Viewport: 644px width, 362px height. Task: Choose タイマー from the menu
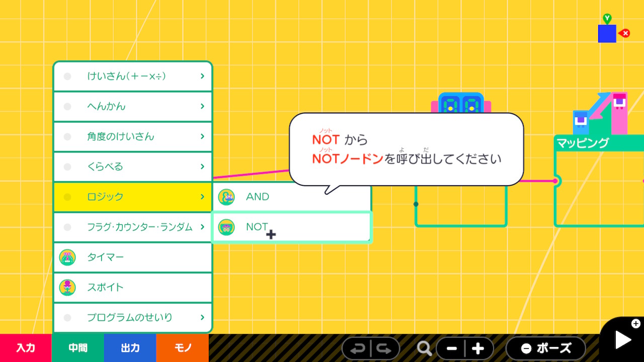point(133,257)
